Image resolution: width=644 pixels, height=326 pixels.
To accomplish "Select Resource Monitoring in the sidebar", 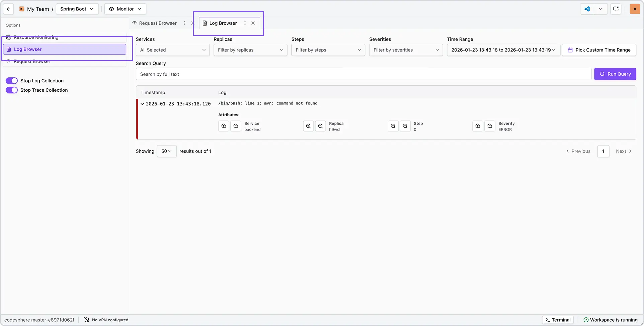I will click(x=36, y=37).
